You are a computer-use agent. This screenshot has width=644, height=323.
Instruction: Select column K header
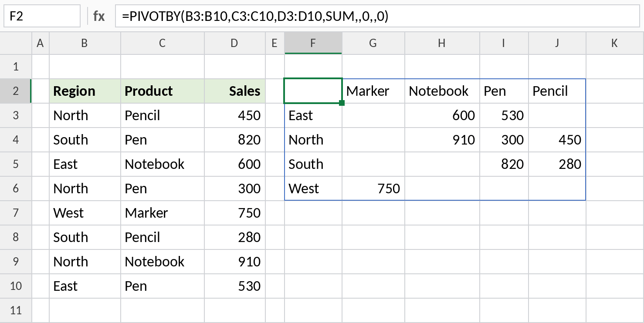(x=615, y=43)
